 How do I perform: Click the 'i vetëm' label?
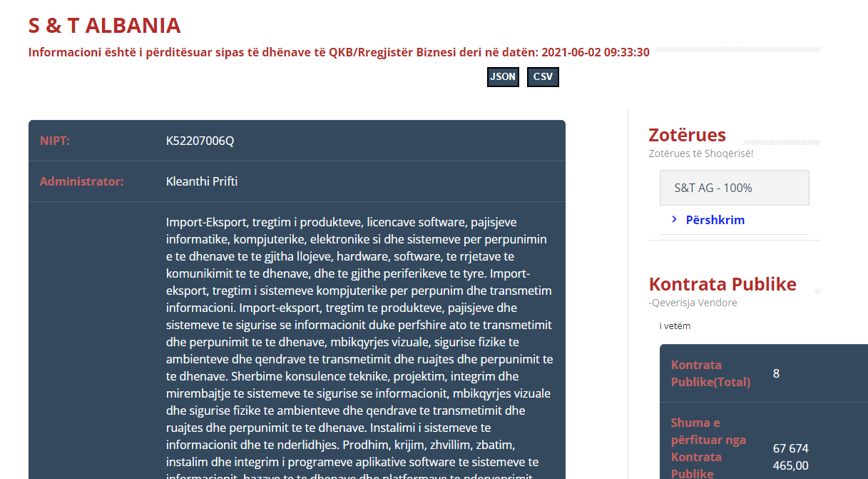pos(675,326)
